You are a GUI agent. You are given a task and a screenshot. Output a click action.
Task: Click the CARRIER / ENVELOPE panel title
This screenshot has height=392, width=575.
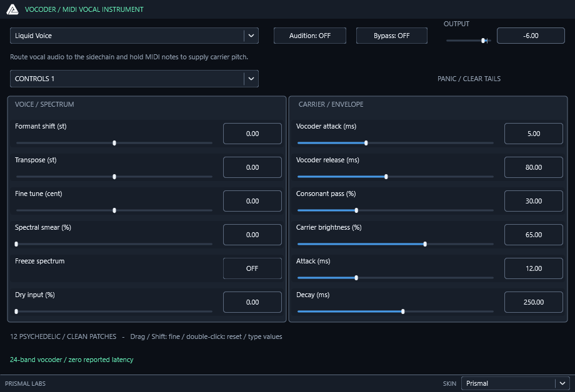331,104
